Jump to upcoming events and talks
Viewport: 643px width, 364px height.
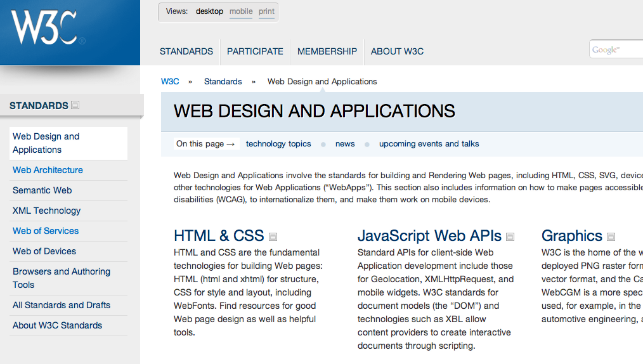coord(429,144)
